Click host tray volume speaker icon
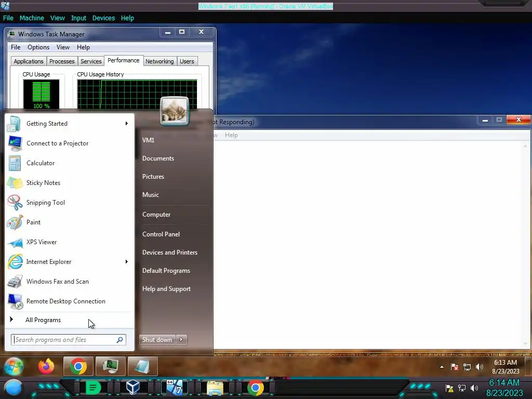The height and width of the screenshot is (399, 532). click(x=474, y=388)
